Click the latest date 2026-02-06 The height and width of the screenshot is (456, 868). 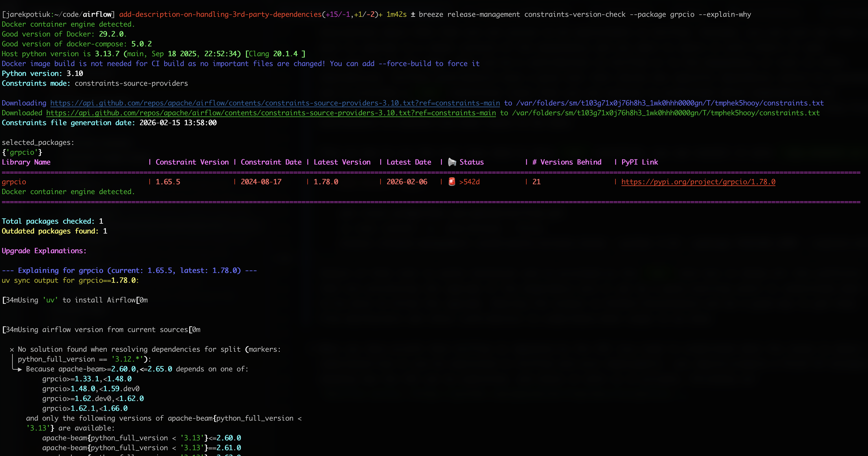click(407, 182)
